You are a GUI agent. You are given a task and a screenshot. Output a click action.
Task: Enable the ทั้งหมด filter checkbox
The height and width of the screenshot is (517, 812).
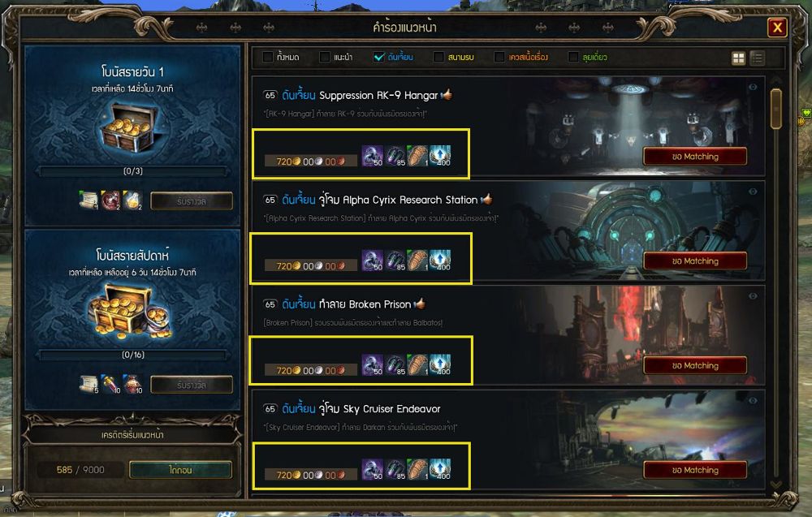[x=268, y=57]
